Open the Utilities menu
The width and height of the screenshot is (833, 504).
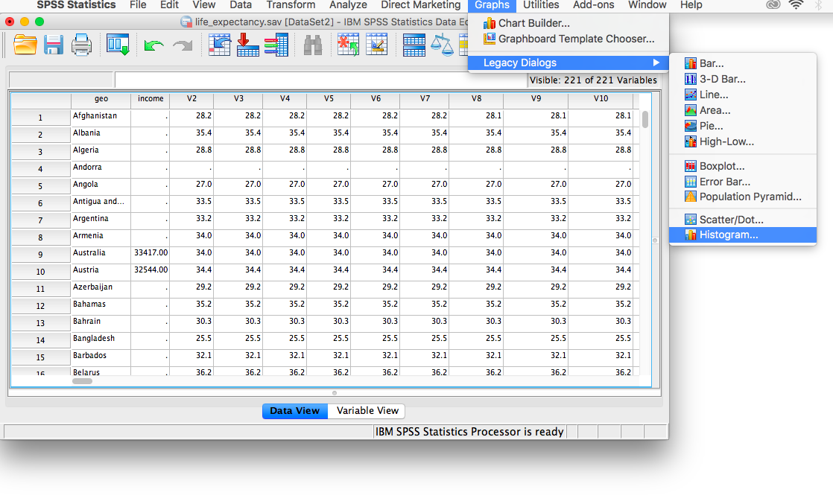pos(541,5)
